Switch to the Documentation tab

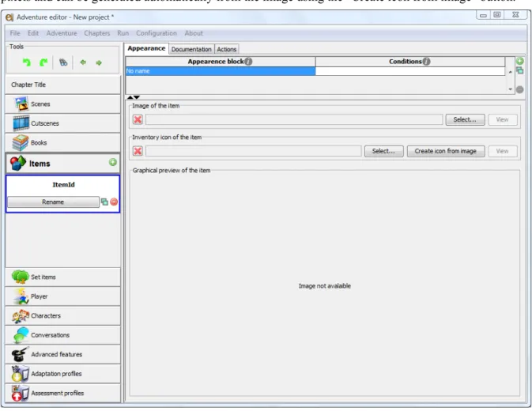click(191, 49)
